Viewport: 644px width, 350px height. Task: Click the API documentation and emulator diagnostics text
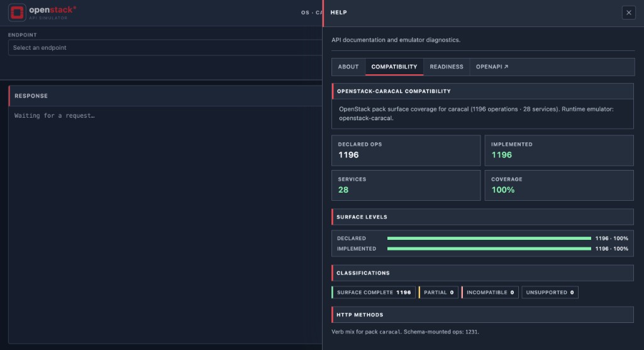[x=396, y=40]
